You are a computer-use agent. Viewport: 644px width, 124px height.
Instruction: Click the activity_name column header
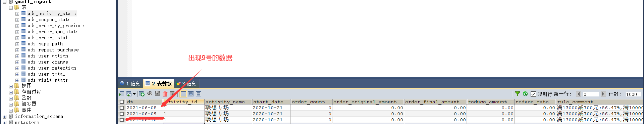[x=228, y=102]
